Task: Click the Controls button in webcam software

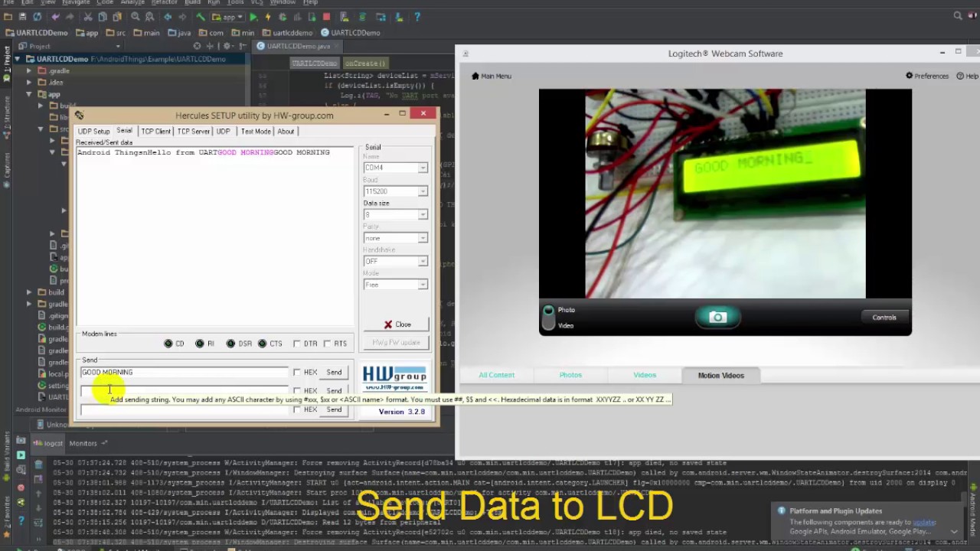Action: (x=884, y=317)
